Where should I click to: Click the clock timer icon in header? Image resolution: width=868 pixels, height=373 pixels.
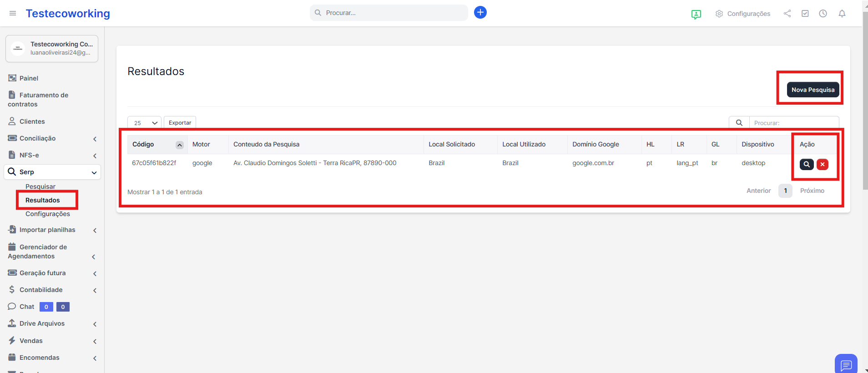[x=823, y=14]
